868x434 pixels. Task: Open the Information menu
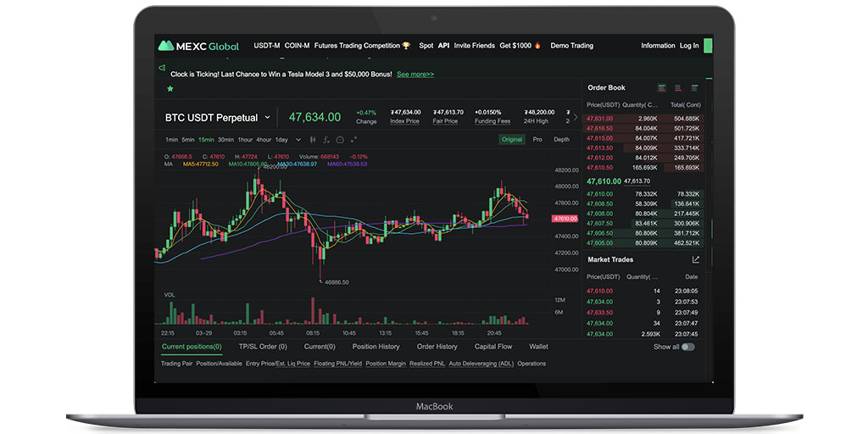point(658,46)
